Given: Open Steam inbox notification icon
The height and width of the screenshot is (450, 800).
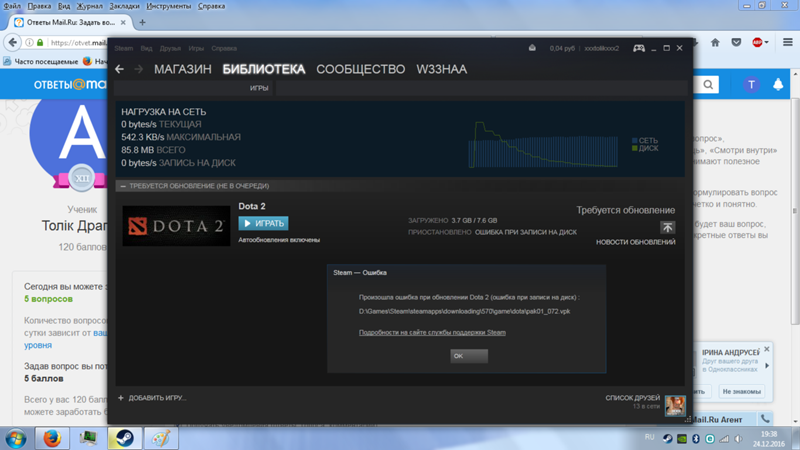Looking at the screenshot, I should [532, 48].
